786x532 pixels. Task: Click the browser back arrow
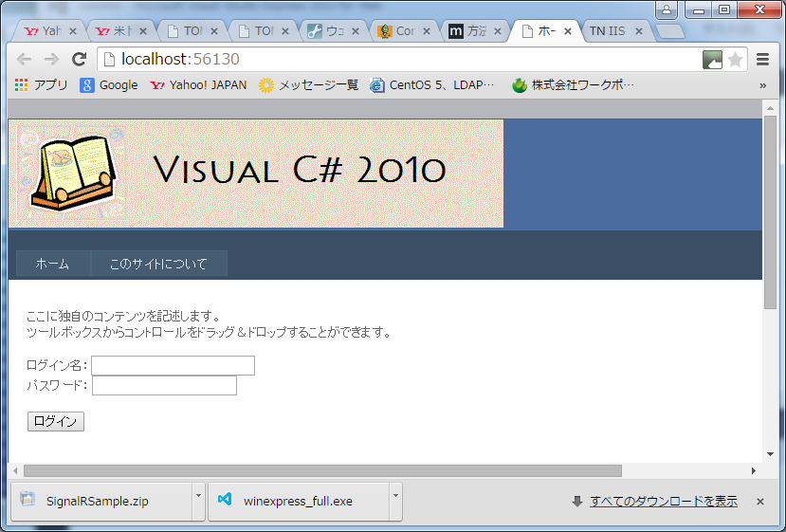tap(24, 59)
